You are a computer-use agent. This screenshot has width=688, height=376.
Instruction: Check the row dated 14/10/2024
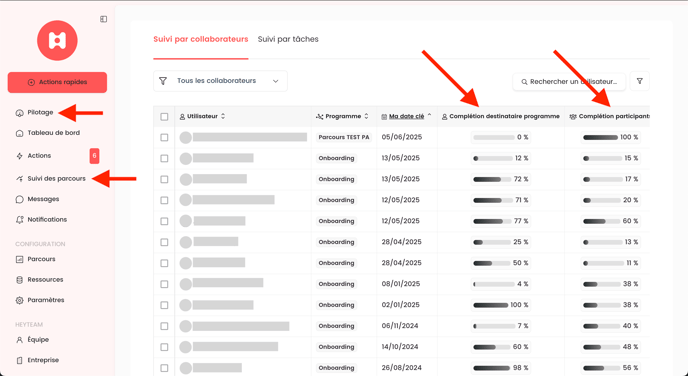164,347
